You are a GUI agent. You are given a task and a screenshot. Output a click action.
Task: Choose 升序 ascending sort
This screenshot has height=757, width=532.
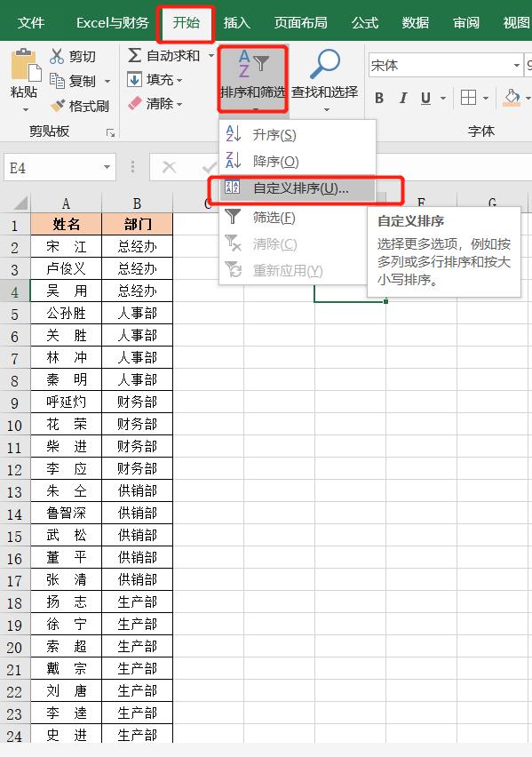click(298, 134)
